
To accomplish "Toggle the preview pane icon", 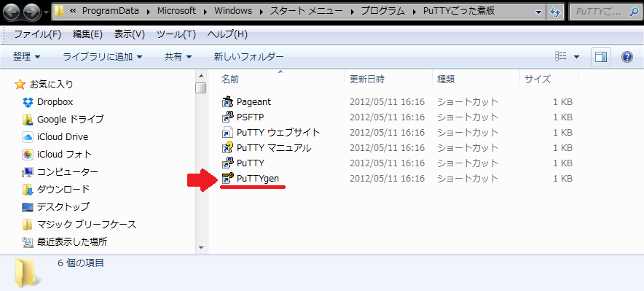I will click(x=601, y=57).
